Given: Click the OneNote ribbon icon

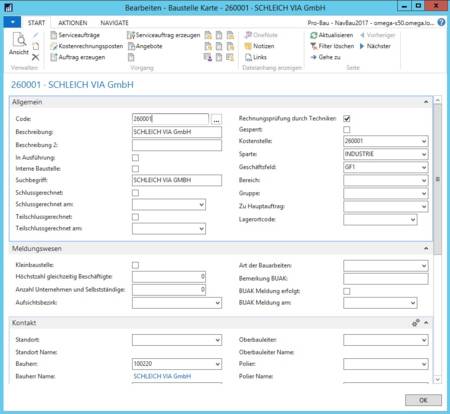Looking at the screenshot, I should (x=261, y=35).
